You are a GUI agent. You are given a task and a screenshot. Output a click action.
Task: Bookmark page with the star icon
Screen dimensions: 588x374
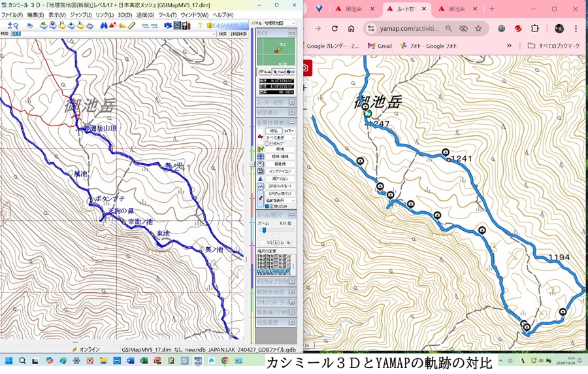click(x=478, y=29)
